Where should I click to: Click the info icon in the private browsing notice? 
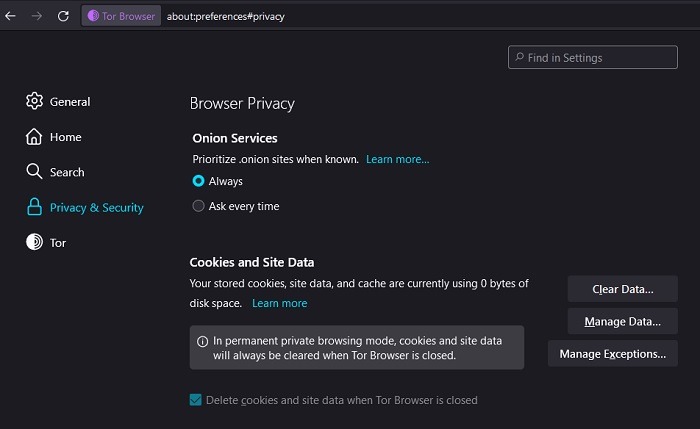coord(202,342)
